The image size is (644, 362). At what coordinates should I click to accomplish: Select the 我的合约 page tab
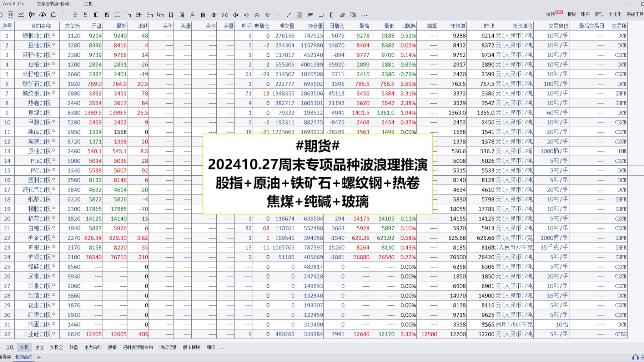[24, 357]
